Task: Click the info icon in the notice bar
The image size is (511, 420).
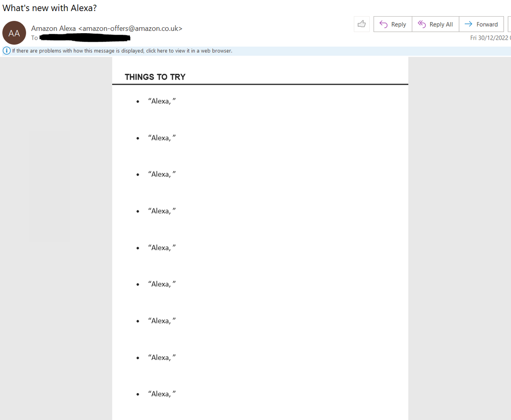Action: pos(6,51)
